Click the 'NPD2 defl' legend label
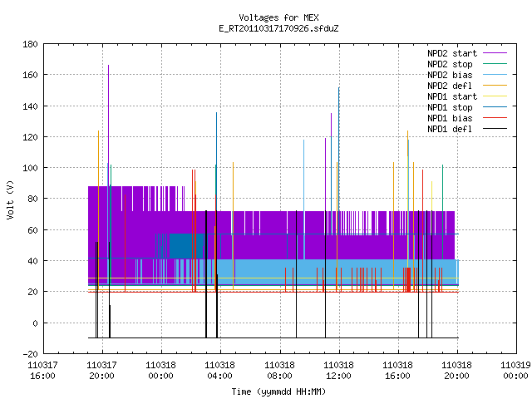This screenshot has width=532, height=399. [x=450, y=86]
